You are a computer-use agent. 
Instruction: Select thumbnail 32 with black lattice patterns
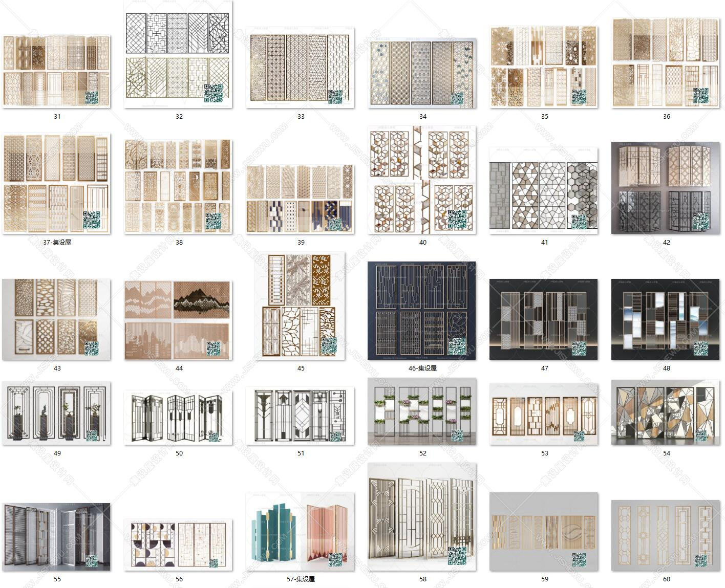click(x=179, y=55)
